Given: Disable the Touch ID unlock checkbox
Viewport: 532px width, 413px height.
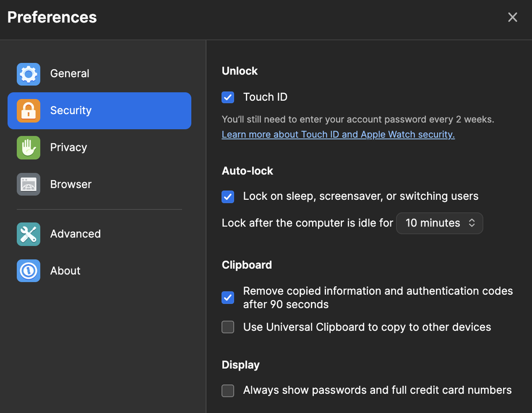Looking at the screenshot, I should 228,98.
